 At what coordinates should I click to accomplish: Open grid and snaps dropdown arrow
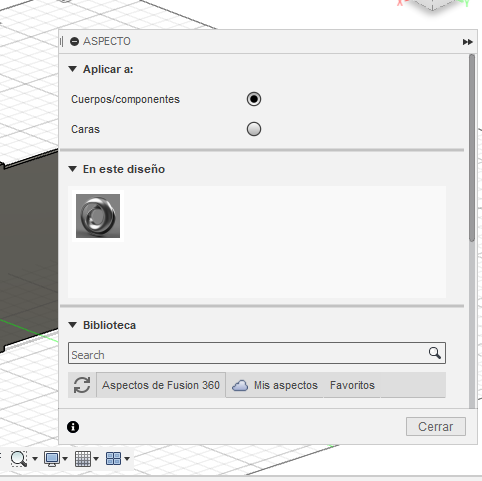[96, 459]
